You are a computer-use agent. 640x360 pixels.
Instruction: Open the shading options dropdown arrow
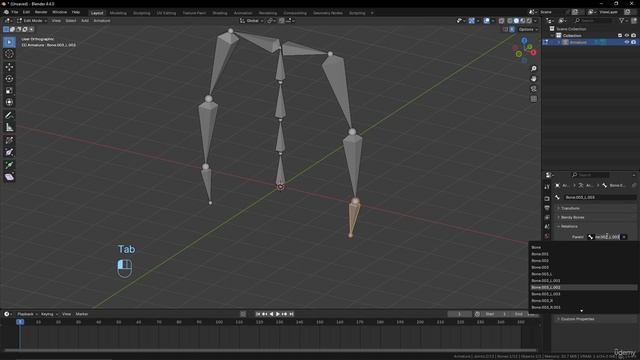[536, 20]
